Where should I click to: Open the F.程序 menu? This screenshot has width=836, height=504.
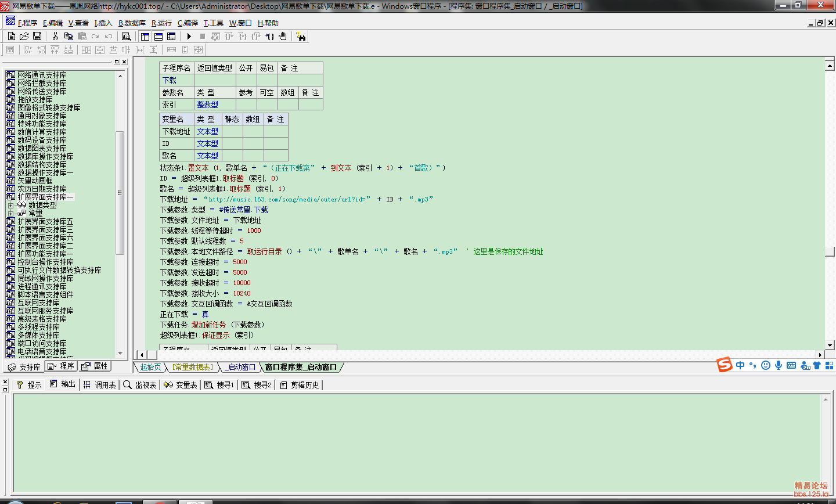tap(27, 23)
